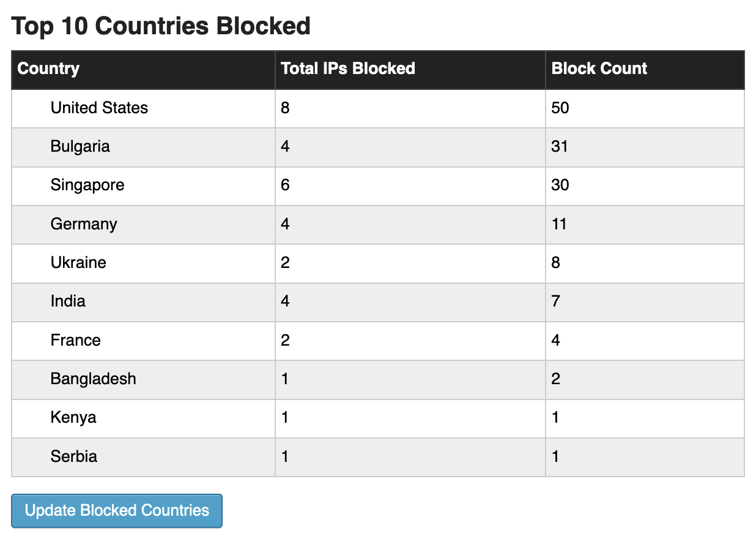756x542 pixels.
Task: Click United States block count value 50
Action: point(560,108)
